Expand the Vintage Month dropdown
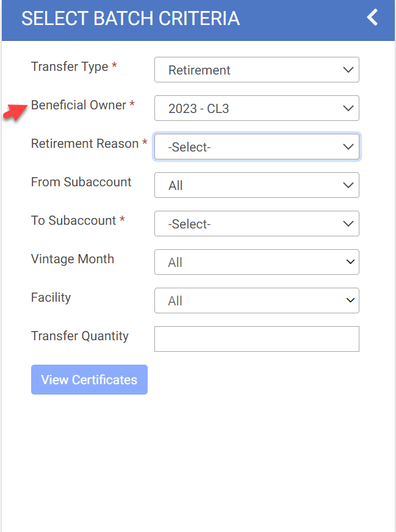Screen dimensions: 396x532 click(256, 262)
